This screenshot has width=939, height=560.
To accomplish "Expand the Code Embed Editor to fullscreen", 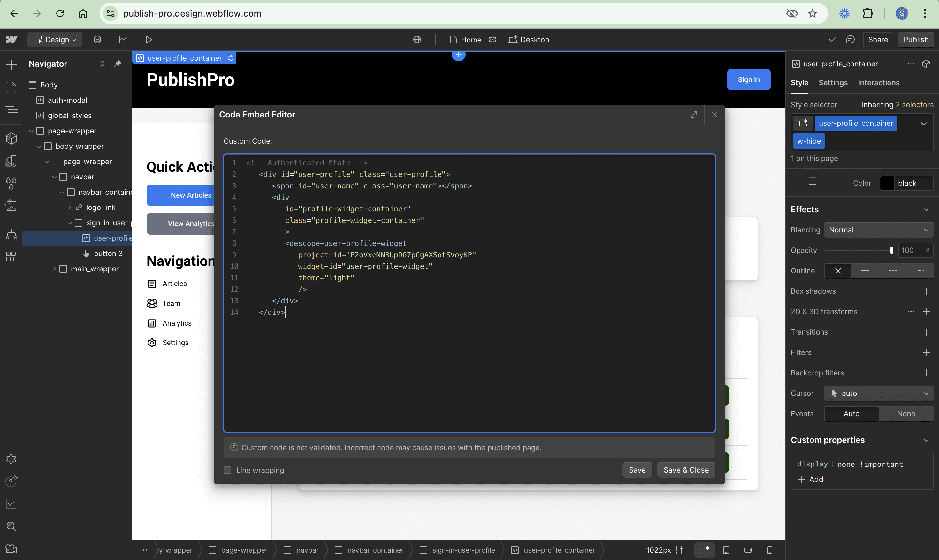I will (x=694, y=115).
